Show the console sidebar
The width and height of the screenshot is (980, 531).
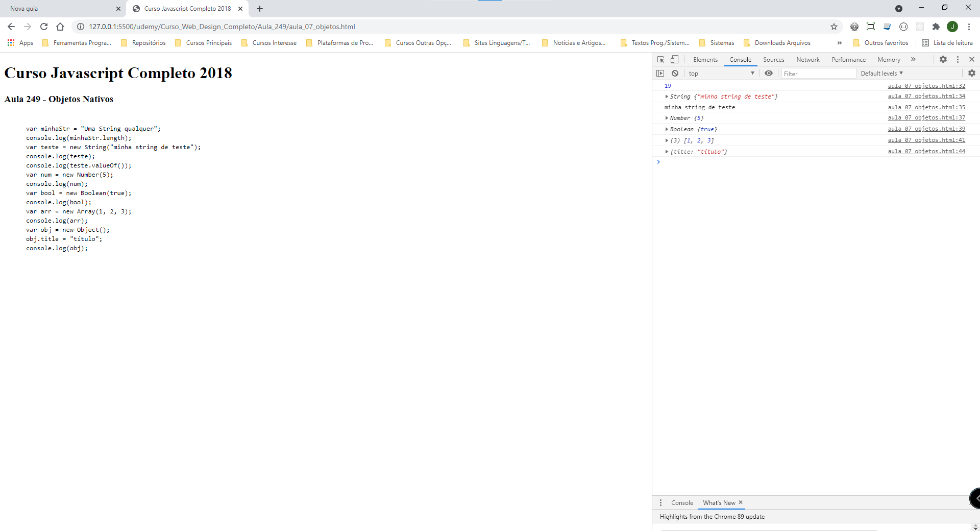pyautogui.click(x=660, y=74)
